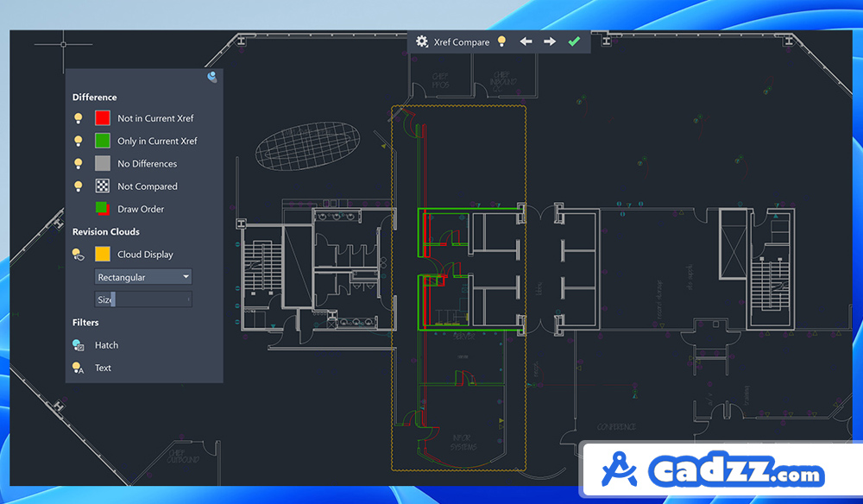Toggle the Not Compared lightbulb
Image resolution: width=863 pixels, height=504 pixels.
point(79,186)
